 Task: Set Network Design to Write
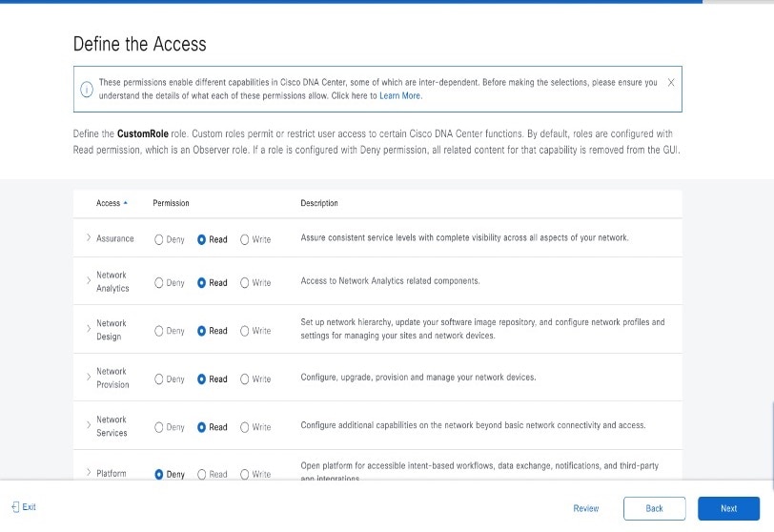[244, 331]
